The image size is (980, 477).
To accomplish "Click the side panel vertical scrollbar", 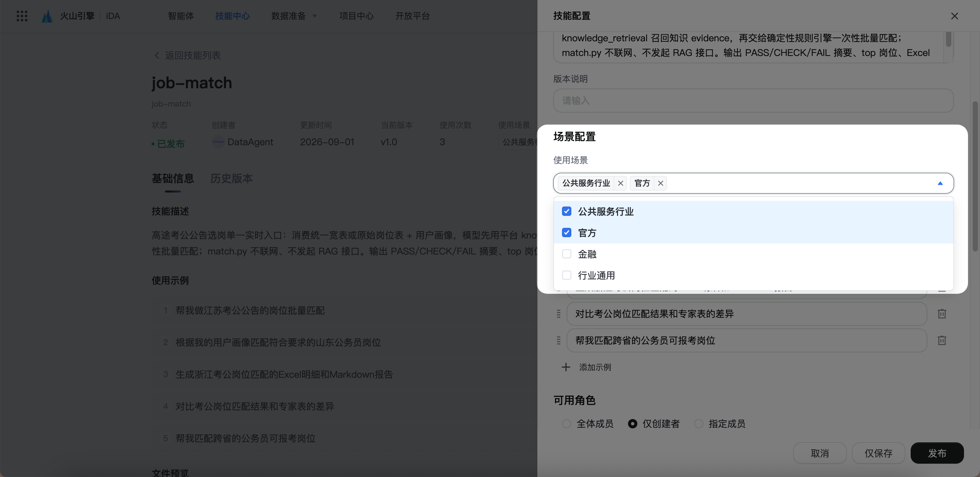I will click(975, 176).
